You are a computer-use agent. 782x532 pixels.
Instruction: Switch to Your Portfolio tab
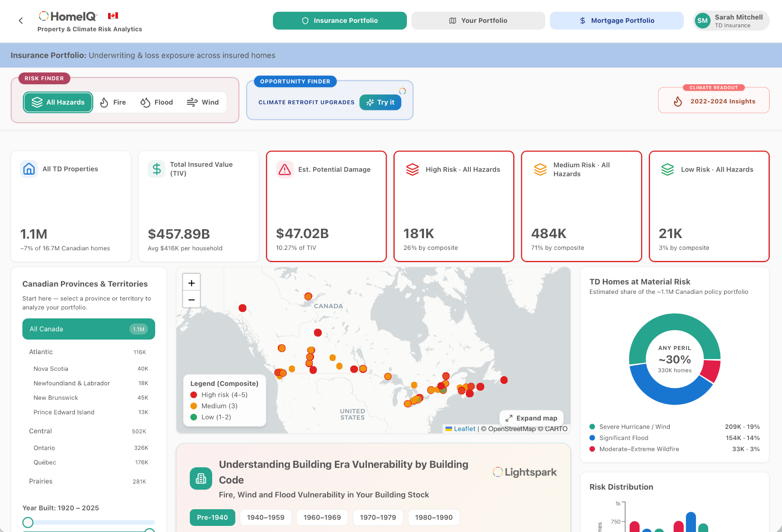pyautogui.click(x=478, y=21)
